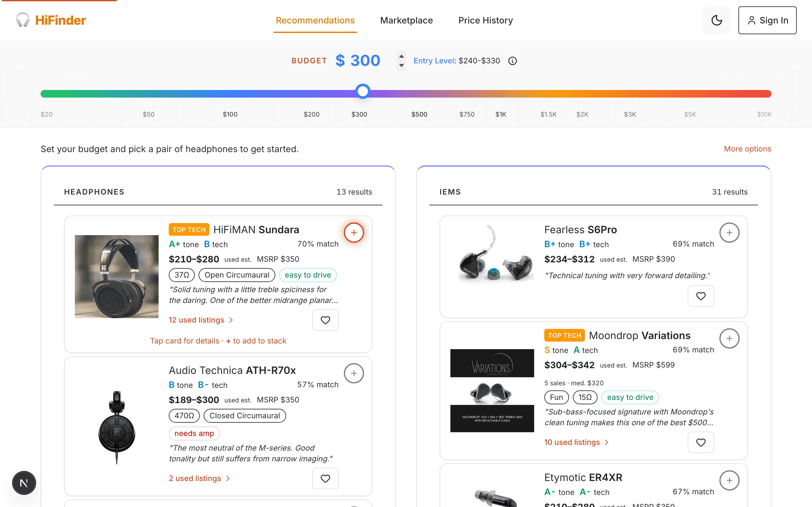Open 10 used listings for Moondrop Variations
Viewport: 812px width, 507px height.
pyautogui.click(x=576, y=442)
